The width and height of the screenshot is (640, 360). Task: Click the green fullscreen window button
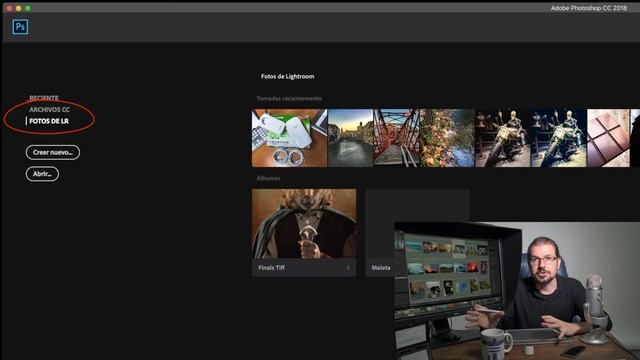pos(28,8)
